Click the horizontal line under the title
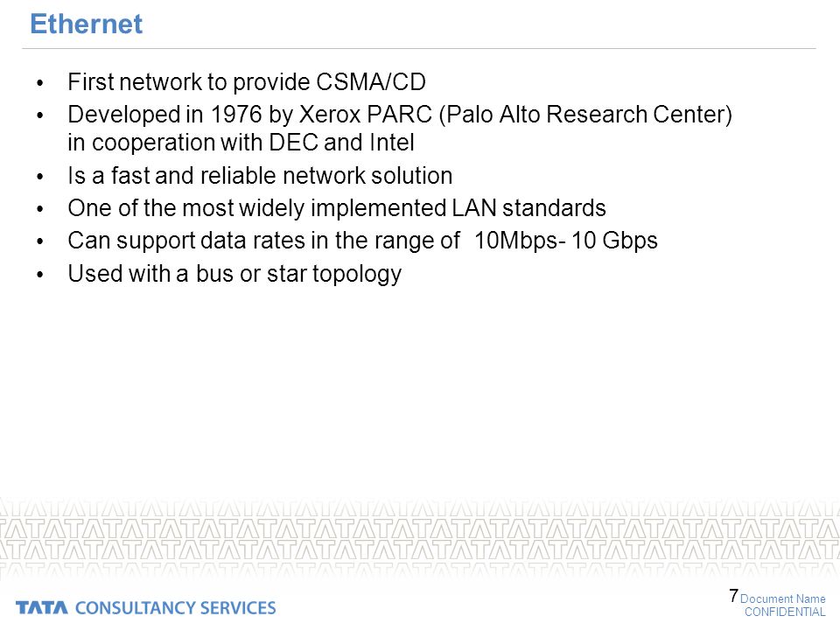This screenshot has height=630, width=840. (x=419, y=49)
